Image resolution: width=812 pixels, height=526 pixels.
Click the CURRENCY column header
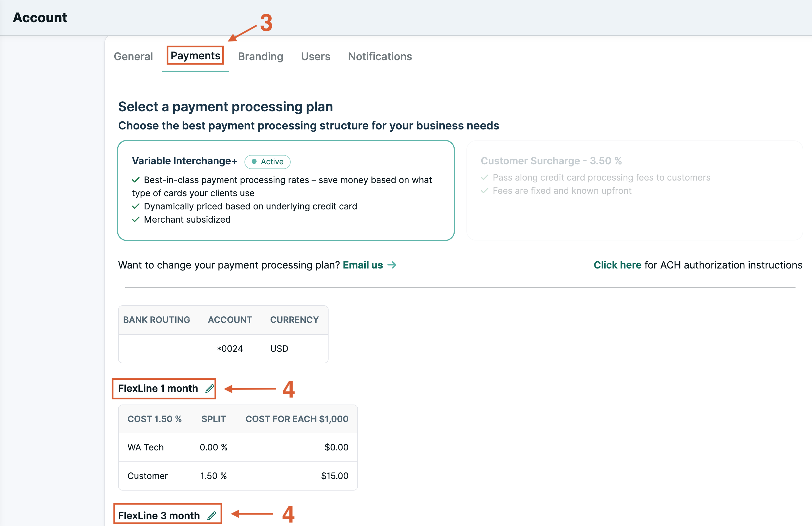point(294,320)
